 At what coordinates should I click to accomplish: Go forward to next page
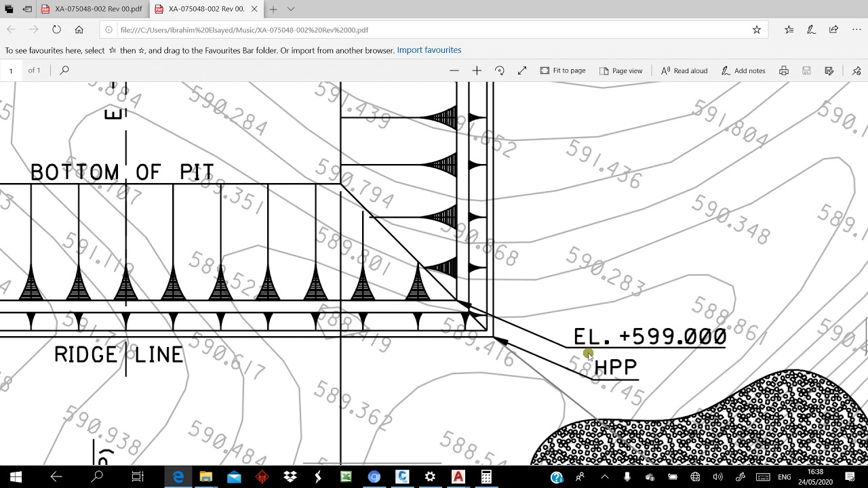34,30
